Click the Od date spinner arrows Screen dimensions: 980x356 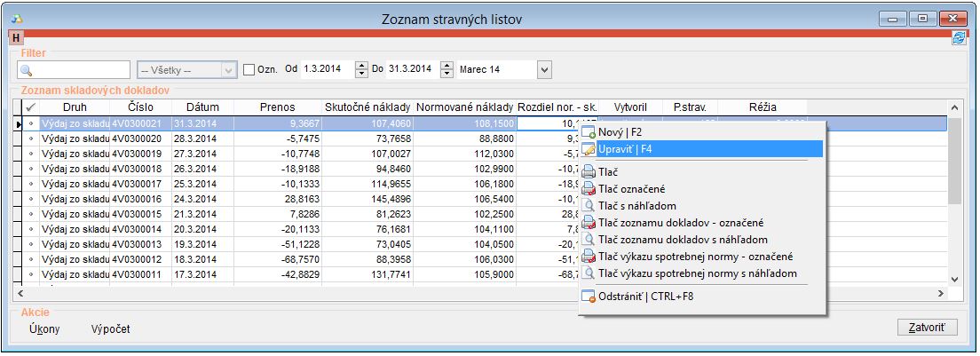360,69
